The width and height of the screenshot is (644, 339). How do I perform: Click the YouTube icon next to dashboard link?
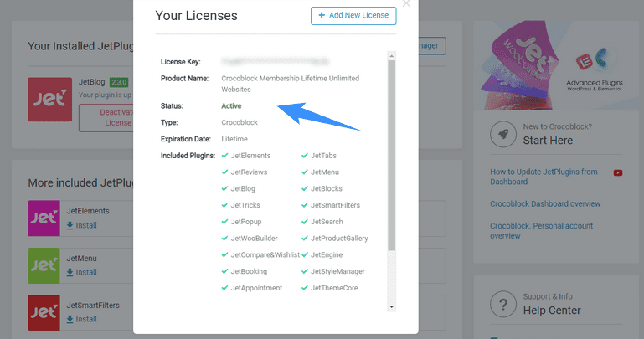[618, 172]
